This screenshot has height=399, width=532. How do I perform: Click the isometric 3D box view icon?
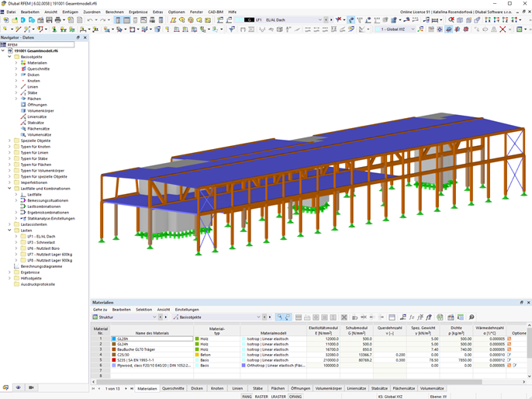tap(460, 20)
